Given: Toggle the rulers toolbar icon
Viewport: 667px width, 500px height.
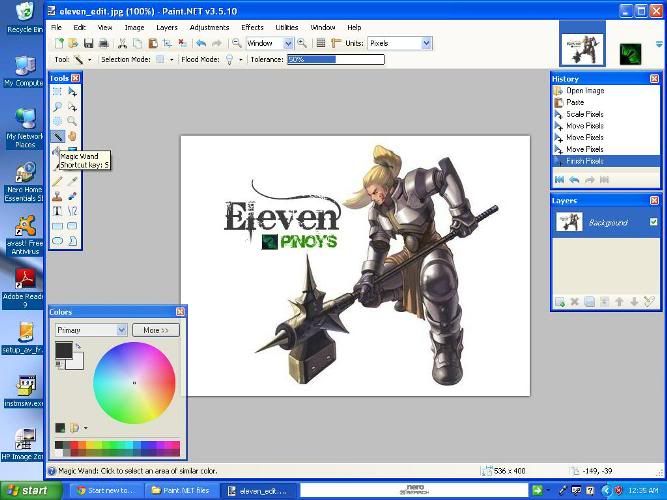Looking at the screenshot, I should point(336,43).
